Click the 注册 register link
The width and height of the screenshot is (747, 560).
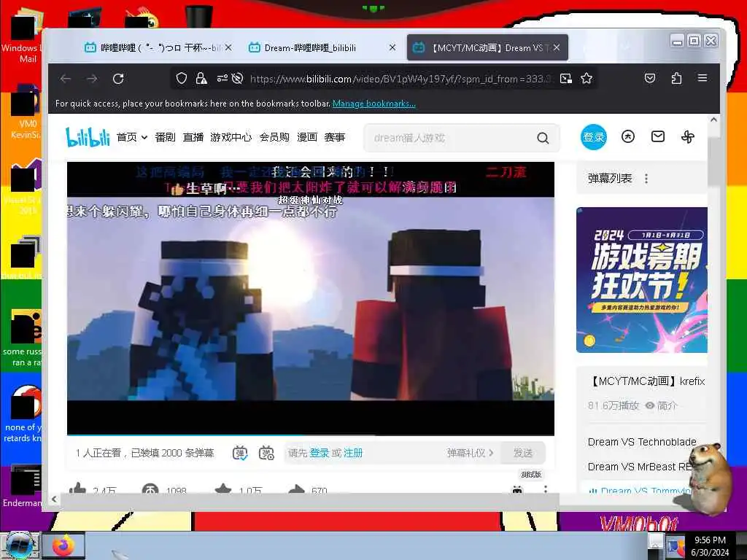click(353, 453)
